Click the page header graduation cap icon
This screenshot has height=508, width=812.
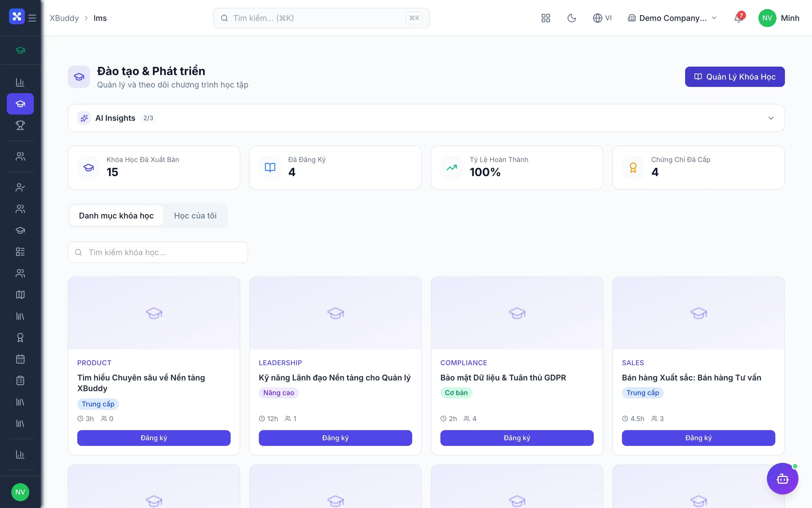[79, 77]
